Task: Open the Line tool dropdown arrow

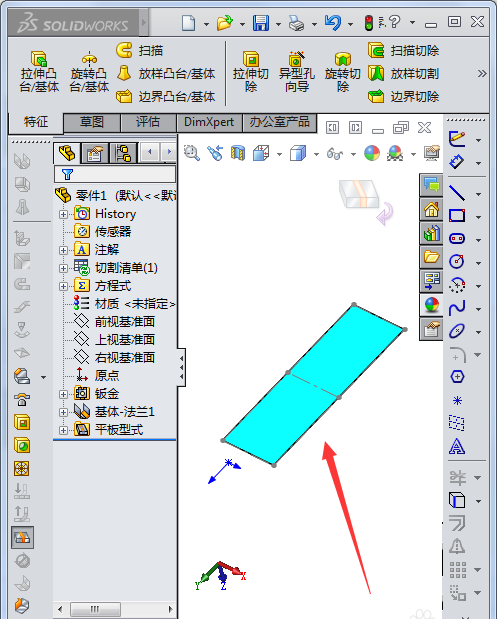Action: tap(478, 194)
